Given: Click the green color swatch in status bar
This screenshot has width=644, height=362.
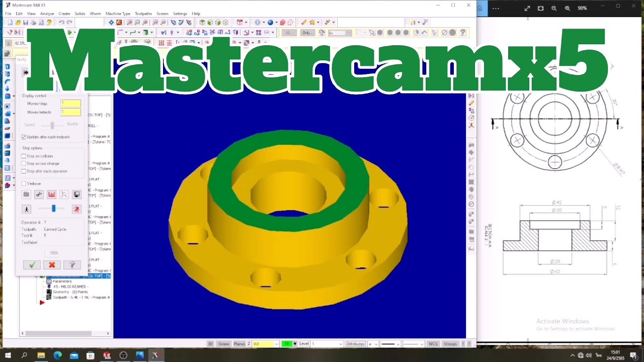Looking at the screenshot, I should [286, 344].
